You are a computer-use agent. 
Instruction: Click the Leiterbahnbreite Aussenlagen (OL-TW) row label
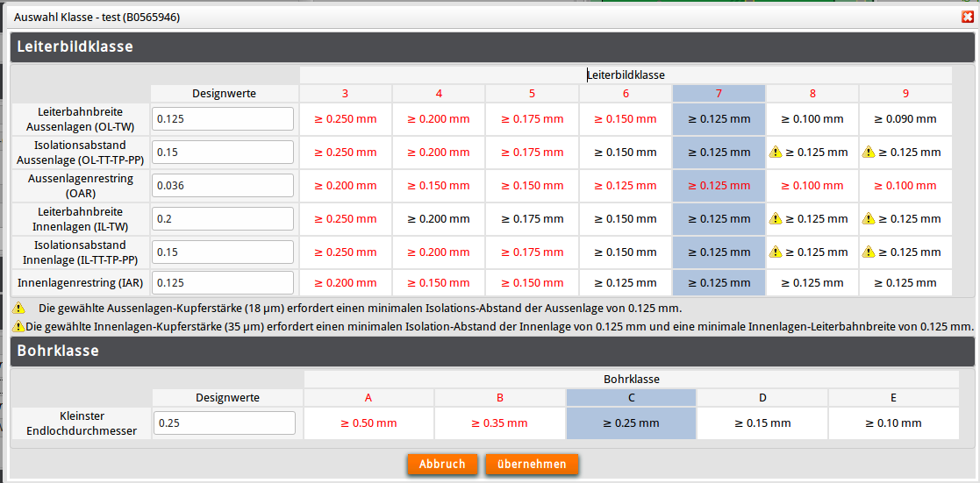point(81,118)
